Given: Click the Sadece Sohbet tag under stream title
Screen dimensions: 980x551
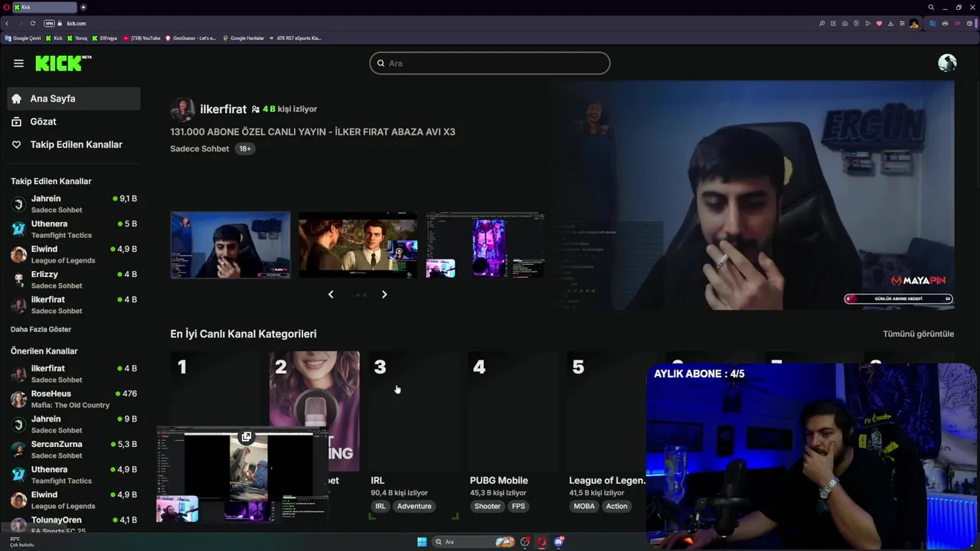Looking at the screenshot, I should [199, 148].
